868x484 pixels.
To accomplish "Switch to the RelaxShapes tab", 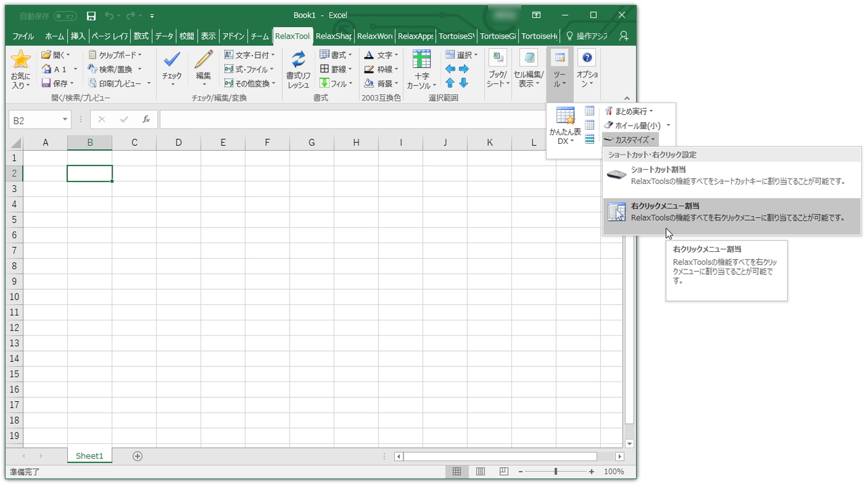I will [x=334, y=36].
